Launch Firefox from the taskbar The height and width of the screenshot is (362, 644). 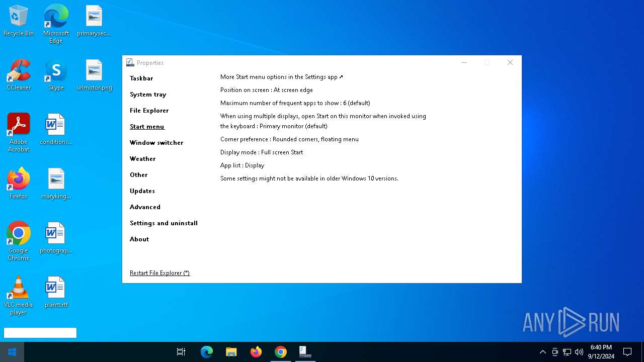[x=256, y=352]
